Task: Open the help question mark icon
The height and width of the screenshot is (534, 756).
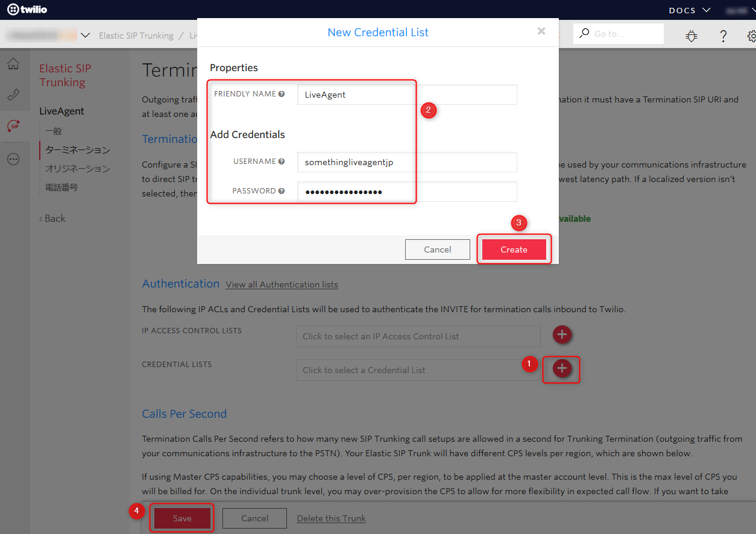Action: [723, 36]
